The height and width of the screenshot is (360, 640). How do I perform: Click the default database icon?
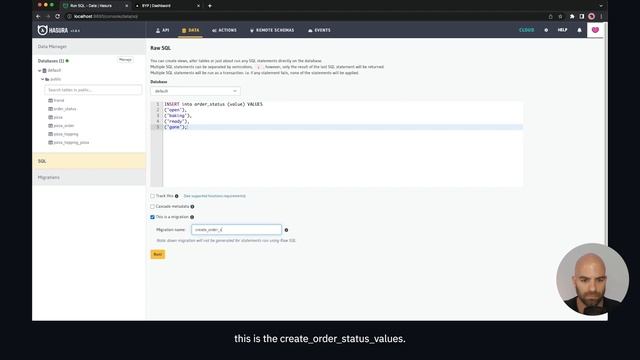click(44, 71)
